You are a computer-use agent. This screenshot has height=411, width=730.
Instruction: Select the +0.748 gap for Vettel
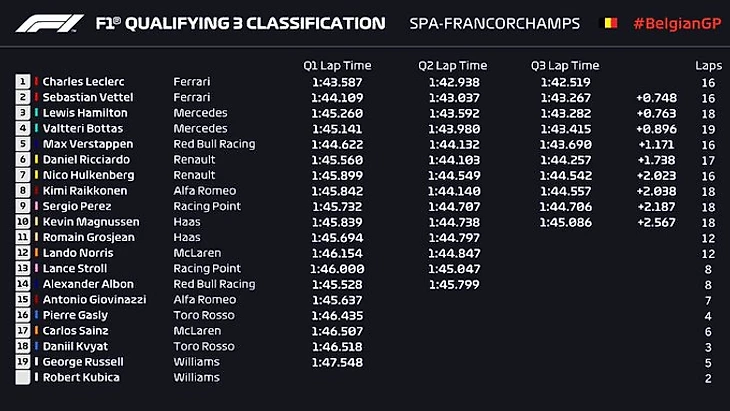click(x=656, y=98)
